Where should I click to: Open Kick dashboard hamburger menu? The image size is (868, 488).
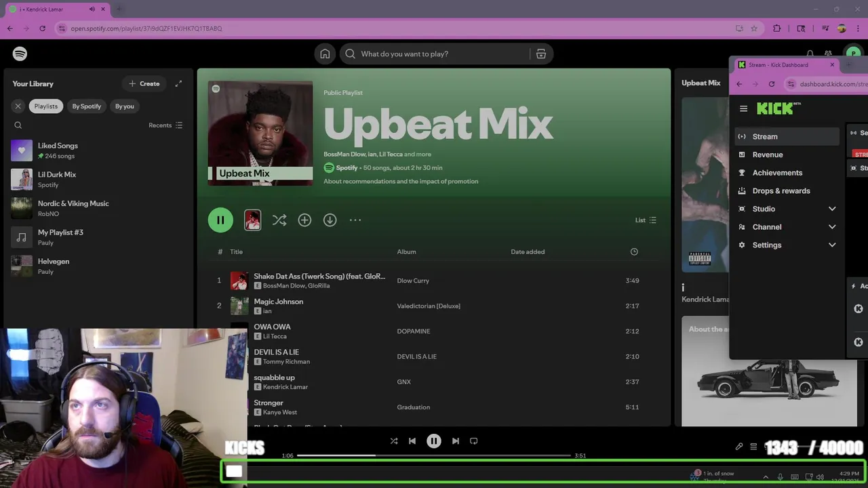point(743,108)
